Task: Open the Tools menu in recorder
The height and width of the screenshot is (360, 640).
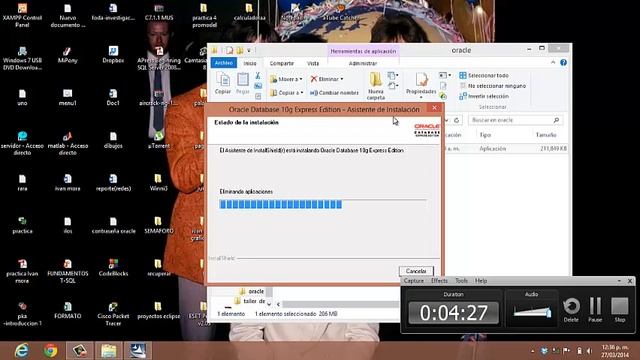Action: pyautogui.click(x=461, y=281)
